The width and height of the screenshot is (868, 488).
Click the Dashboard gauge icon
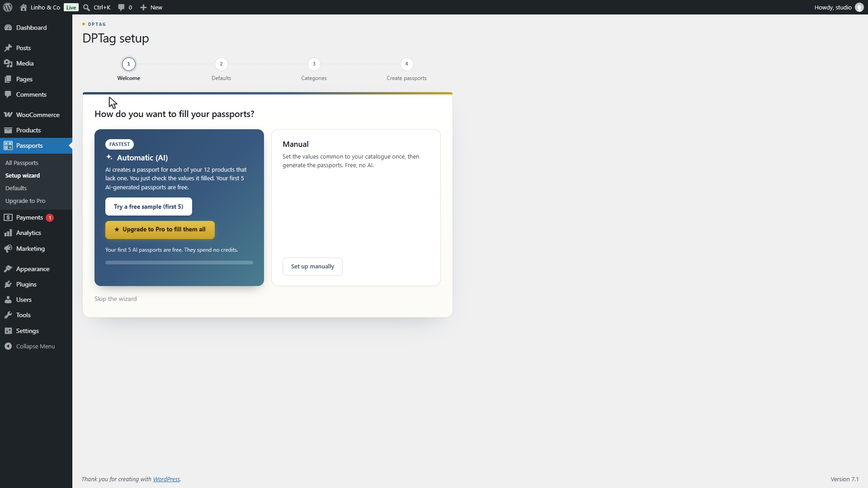[8, 28]
